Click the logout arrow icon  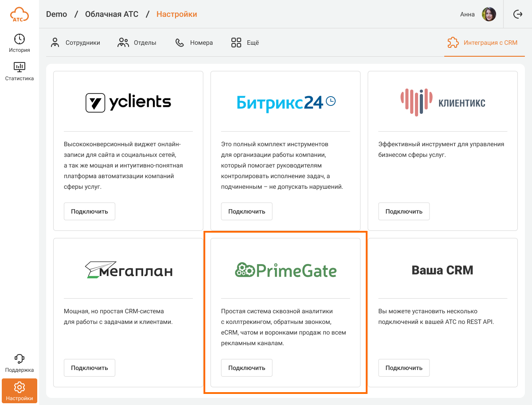518,14
